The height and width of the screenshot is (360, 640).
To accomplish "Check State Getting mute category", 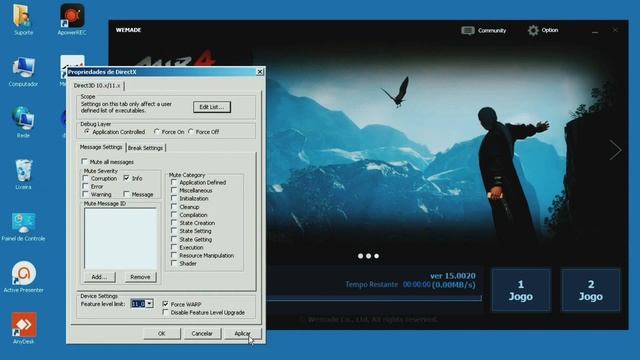I will pos(174,239).
